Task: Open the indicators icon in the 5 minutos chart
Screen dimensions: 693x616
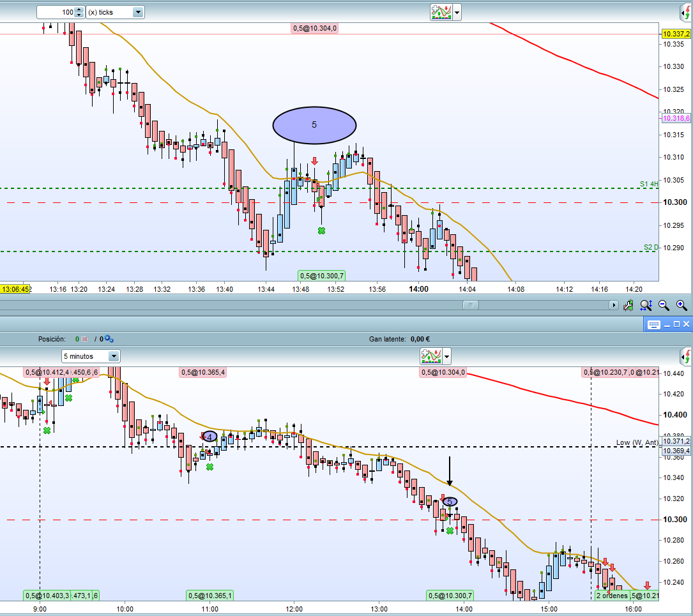Action: (431, 356)
